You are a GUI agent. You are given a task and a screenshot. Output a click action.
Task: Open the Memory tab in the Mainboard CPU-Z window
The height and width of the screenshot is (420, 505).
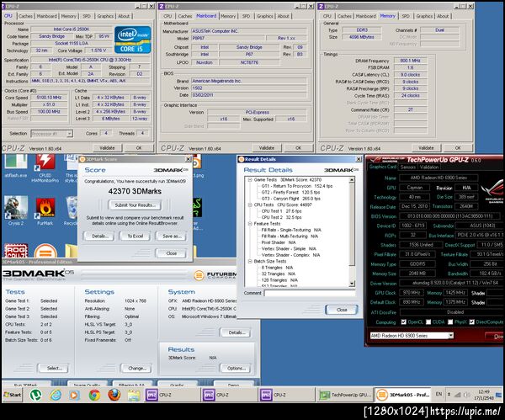click(x=228, y=16)
